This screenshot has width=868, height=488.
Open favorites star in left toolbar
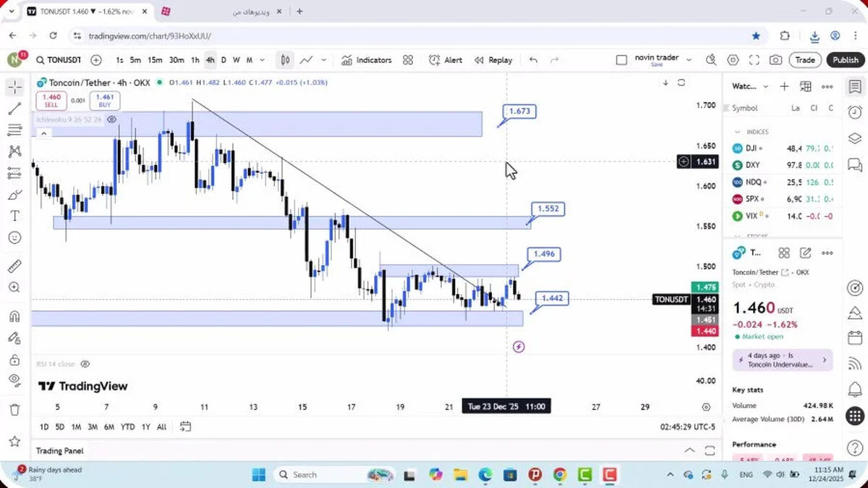coord(14,441)
